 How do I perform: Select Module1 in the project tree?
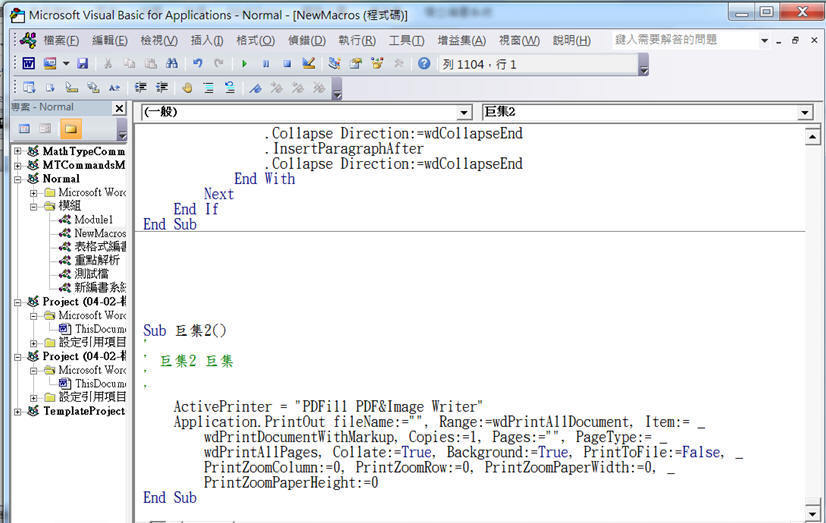[93, 219]
